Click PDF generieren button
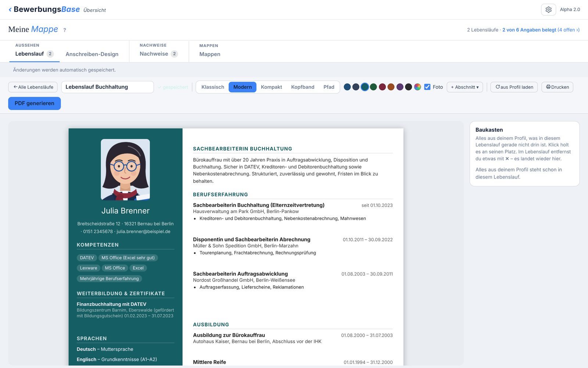This screenshot has height=368, width=588. pyautogui.click(x=35, y=103)
